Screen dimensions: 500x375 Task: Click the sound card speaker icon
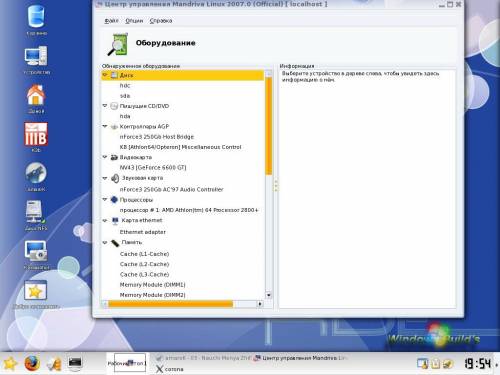coord(115,178)
